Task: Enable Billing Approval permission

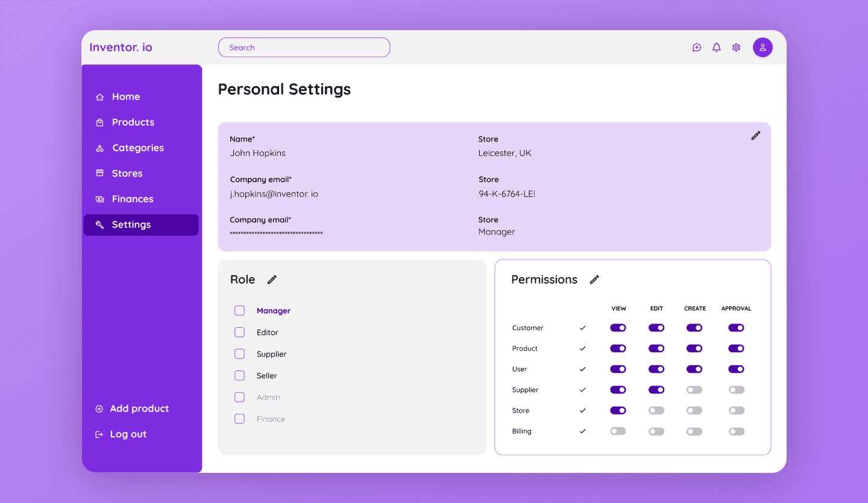Action: point(736,431)
